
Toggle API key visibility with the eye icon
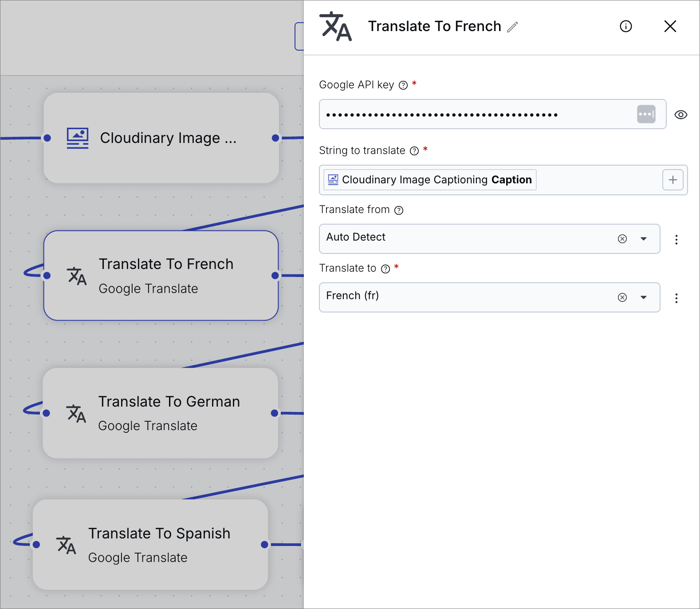click(680, 115)
